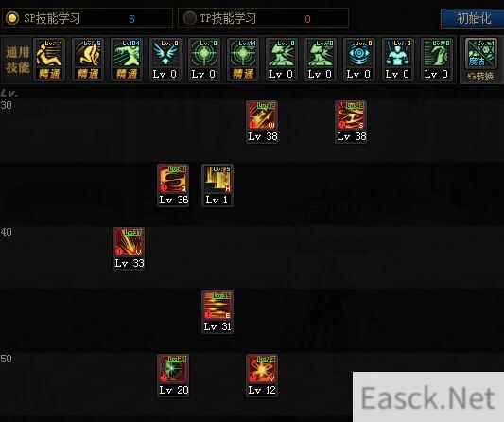504x422 pixels.
Task: Click the 魔法 skill type icon
Action: pyautogui.click(x=481, y=53)
